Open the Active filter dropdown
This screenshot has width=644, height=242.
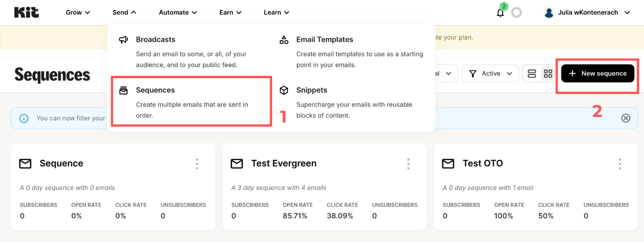click(x=490, y=73)
